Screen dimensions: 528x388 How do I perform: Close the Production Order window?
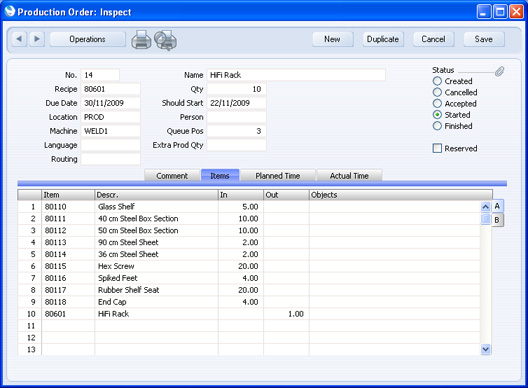[x=516, y=12]
